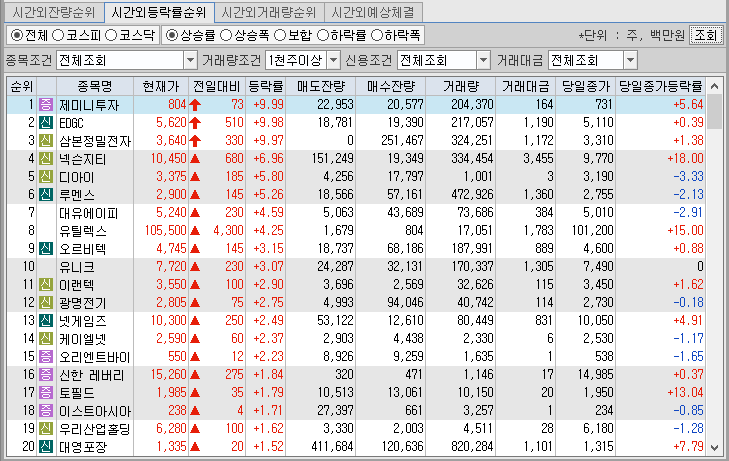Screen dimensions: 729x461
Task: Click the up triangle in the 넥슨지티 row
Action: point(195,158)
